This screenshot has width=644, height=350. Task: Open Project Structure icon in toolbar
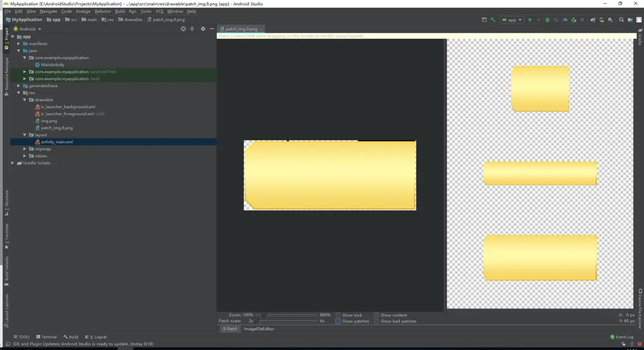pos(630,20)
